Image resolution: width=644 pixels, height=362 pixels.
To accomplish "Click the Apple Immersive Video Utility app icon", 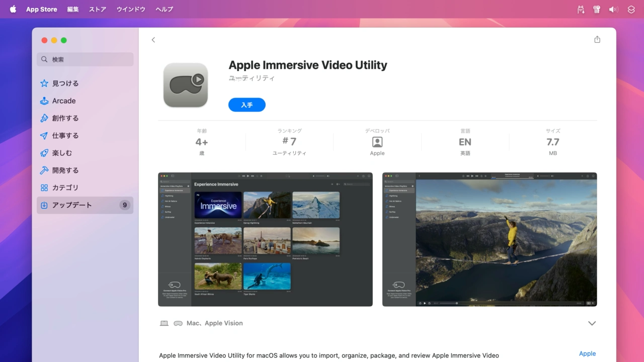I will click(186, 85).
